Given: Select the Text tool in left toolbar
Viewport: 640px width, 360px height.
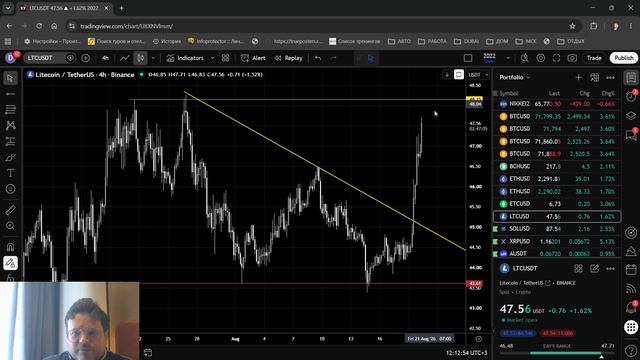Looking at the screenshot, I should pyautogui.click(x=10, y=173).
